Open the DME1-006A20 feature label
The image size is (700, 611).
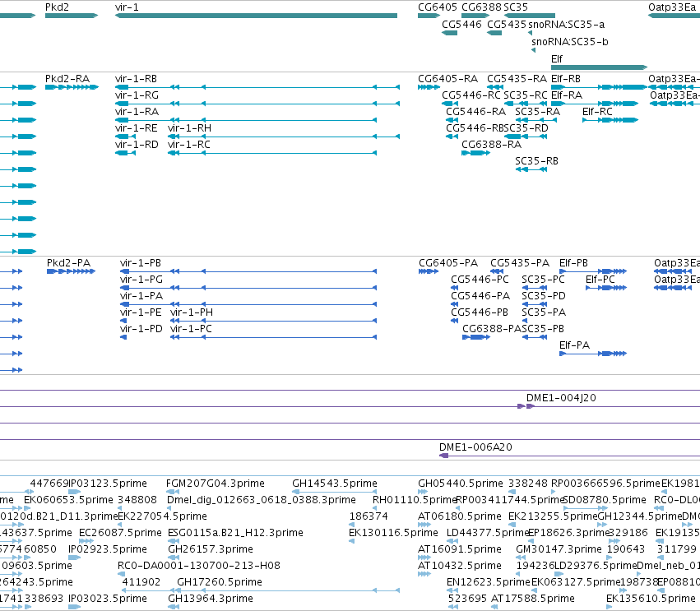pos(475,447)
